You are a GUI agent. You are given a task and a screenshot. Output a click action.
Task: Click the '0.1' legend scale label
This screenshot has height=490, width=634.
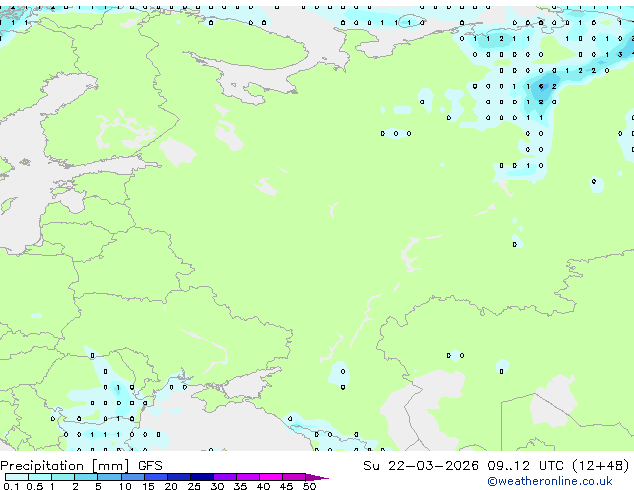[11, 486]
